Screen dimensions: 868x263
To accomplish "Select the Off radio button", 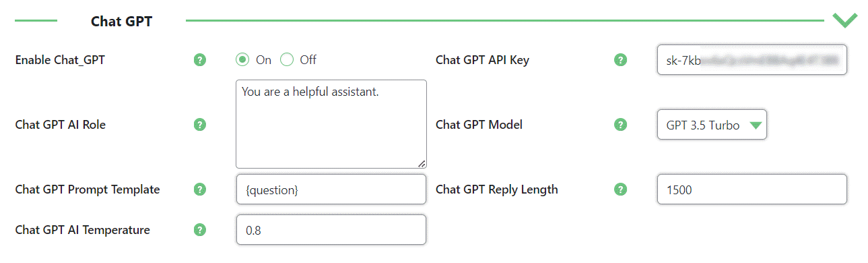I will tap(287, 60).
